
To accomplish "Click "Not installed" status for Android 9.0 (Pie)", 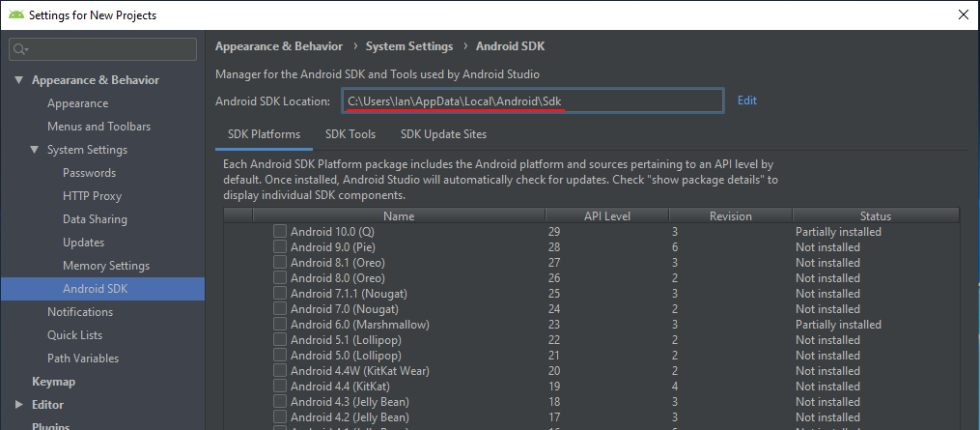I will coord(827,247).
